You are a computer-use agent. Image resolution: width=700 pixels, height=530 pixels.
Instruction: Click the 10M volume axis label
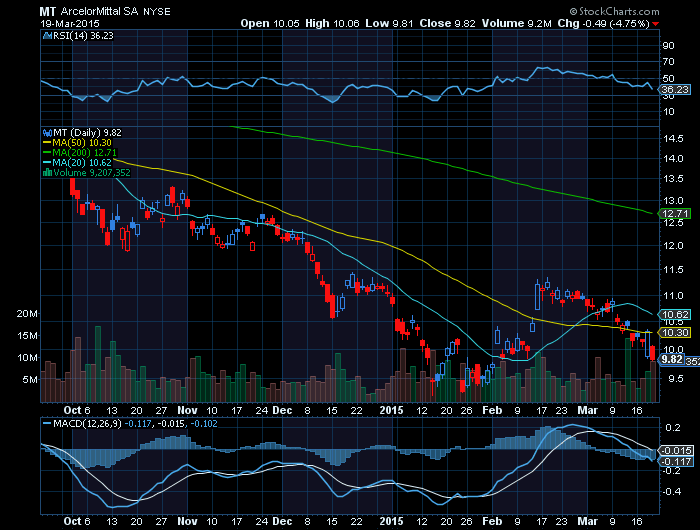click(x=27, y=358)
